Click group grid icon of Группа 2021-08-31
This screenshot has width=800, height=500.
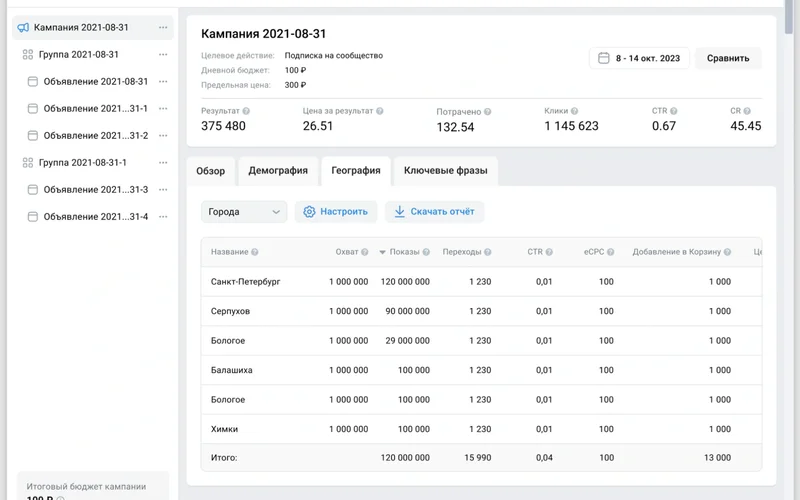coord(28,55)
